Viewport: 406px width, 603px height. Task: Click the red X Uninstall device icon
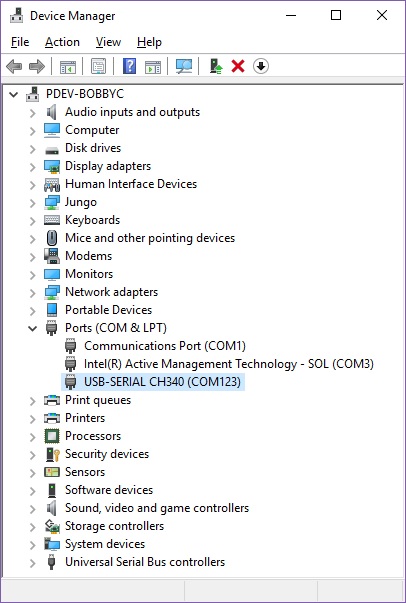pyautogui.click(x=238, y=67)
